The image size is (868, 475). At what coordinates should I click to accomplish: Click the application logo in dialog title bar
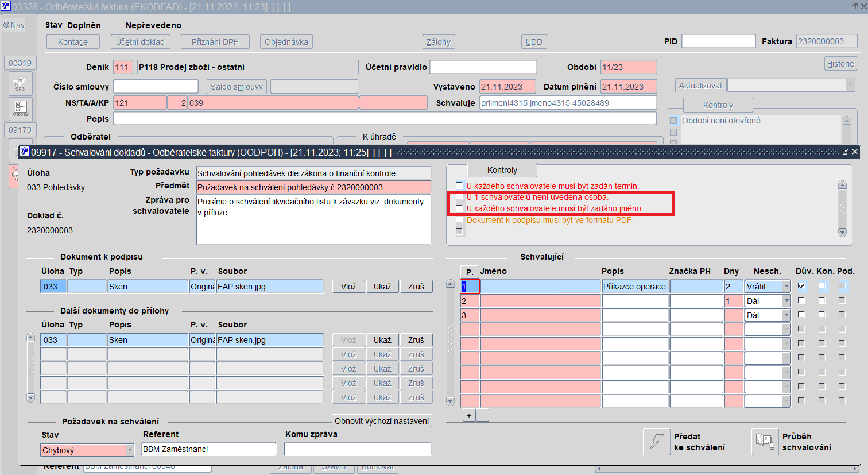[x=25, y=152]
